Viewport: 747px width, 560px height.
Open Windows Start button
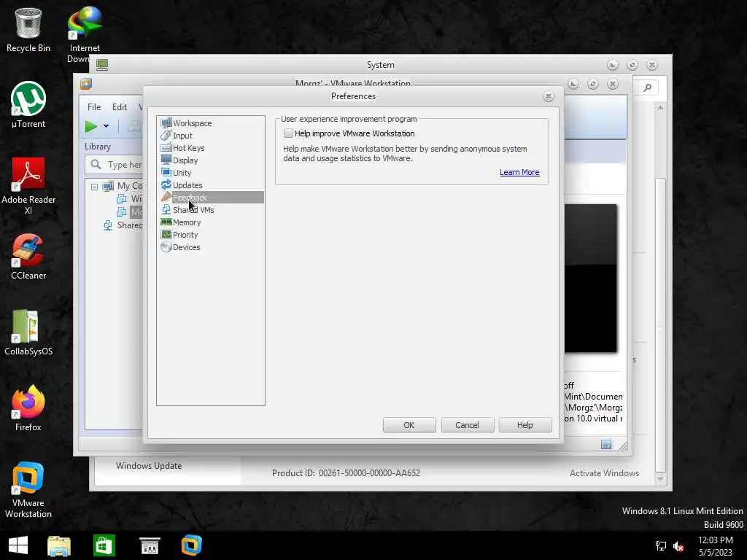18,545
